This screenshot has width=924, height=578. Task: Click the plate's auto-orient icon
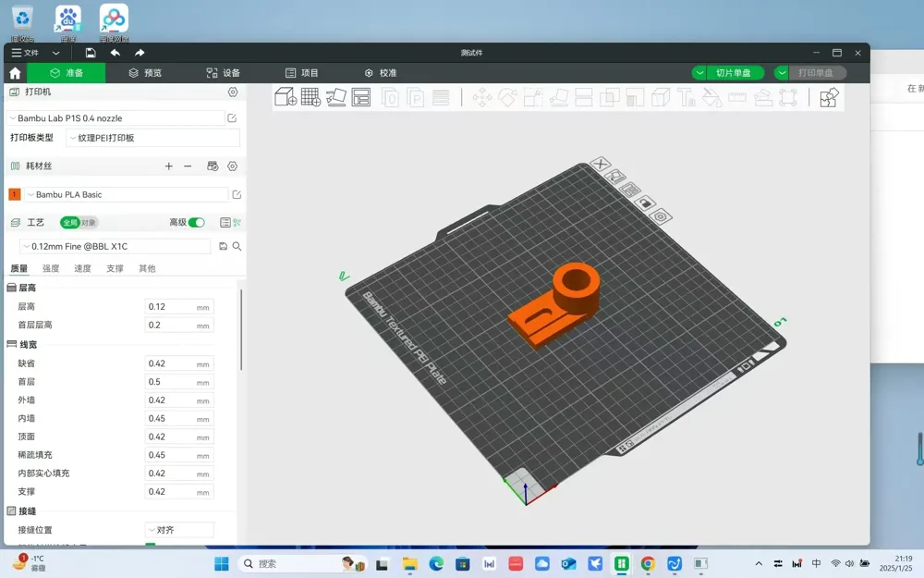click(x=615, y=177)
